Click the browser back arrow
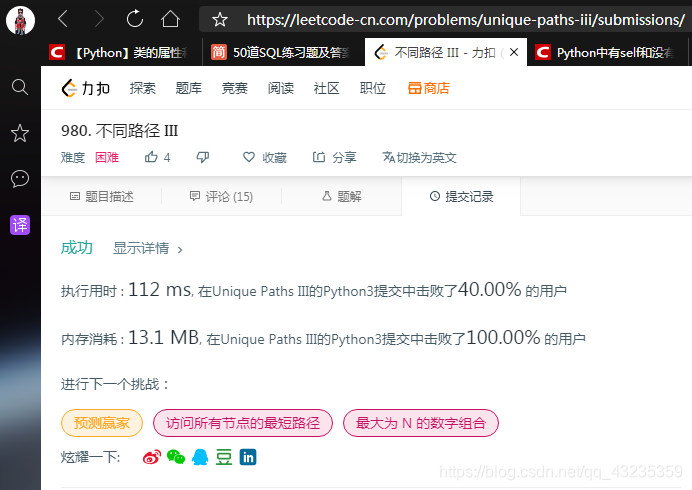This screenshot has width=692, height=490. (63, 19)
